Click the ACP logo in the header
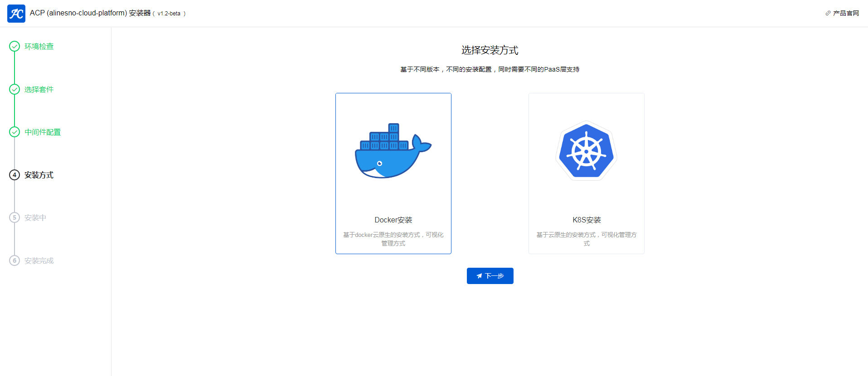 point(16,14)
